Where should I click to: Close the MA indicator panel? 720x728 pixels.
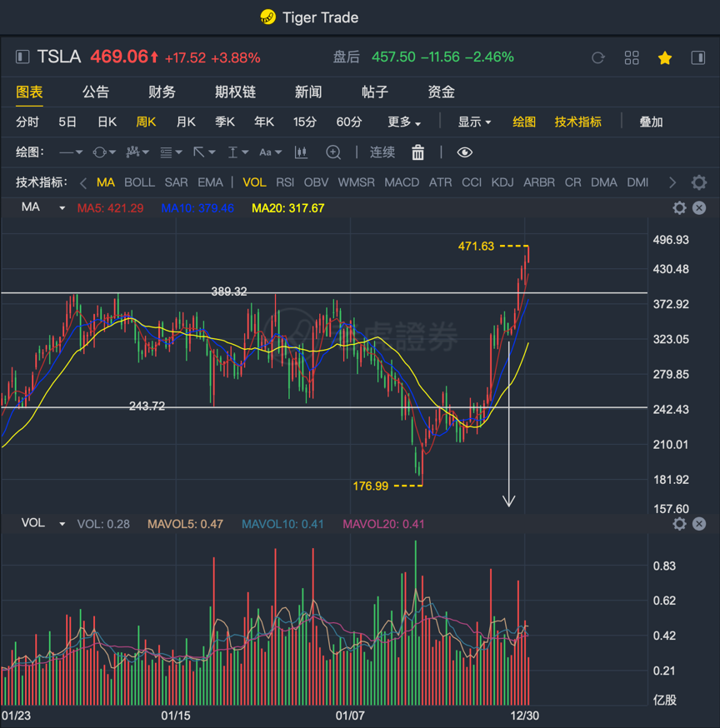click(699, 208)
